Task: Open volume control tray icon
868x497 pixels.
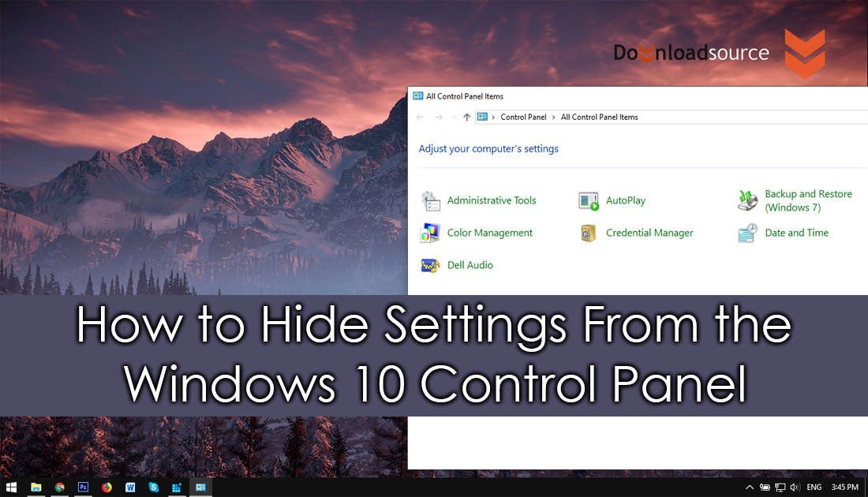Action: coord(795,487)
